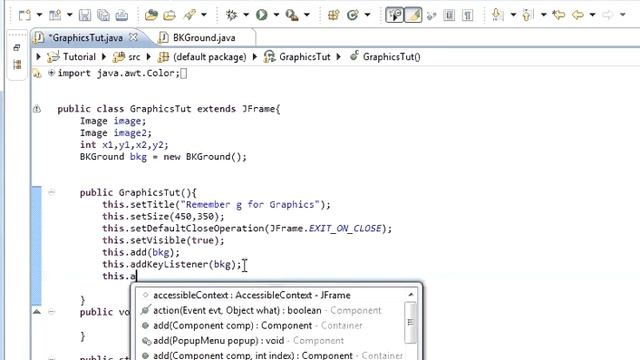This screenshot has width=640, height=360.
Task: Click the Run External Tools icon
Action: point(292,15)
